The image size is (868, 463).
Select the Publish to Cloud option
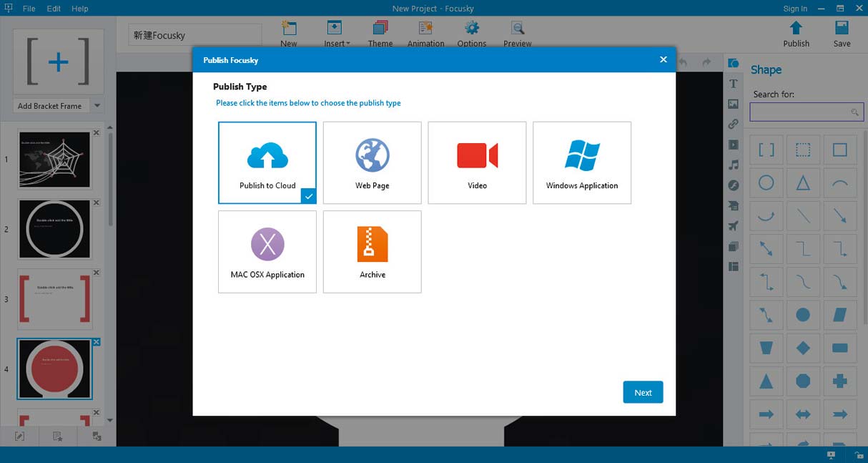[267, 162]
